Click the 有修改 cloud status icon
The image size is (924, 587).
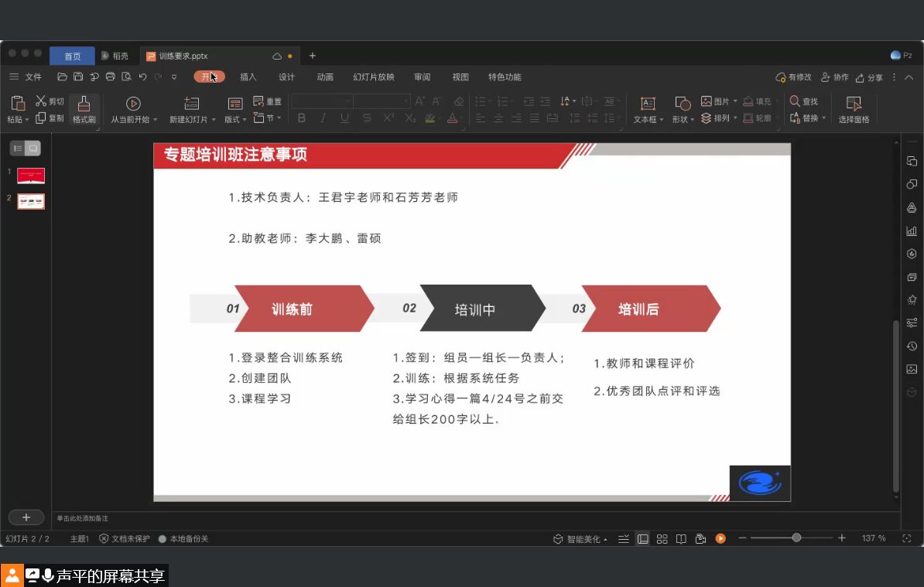(x=781, y=77)
